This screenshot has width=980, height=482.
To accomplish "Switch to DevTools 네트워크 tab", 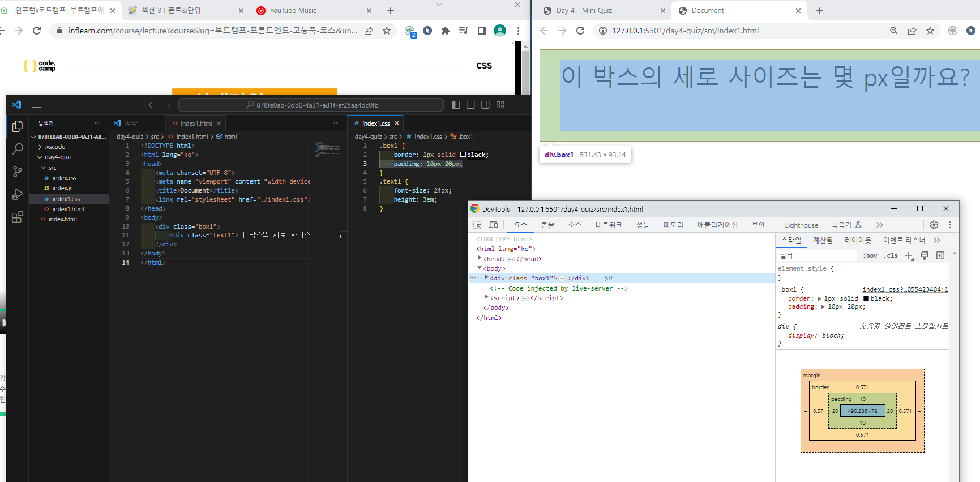I will click(x=609, y=225).
